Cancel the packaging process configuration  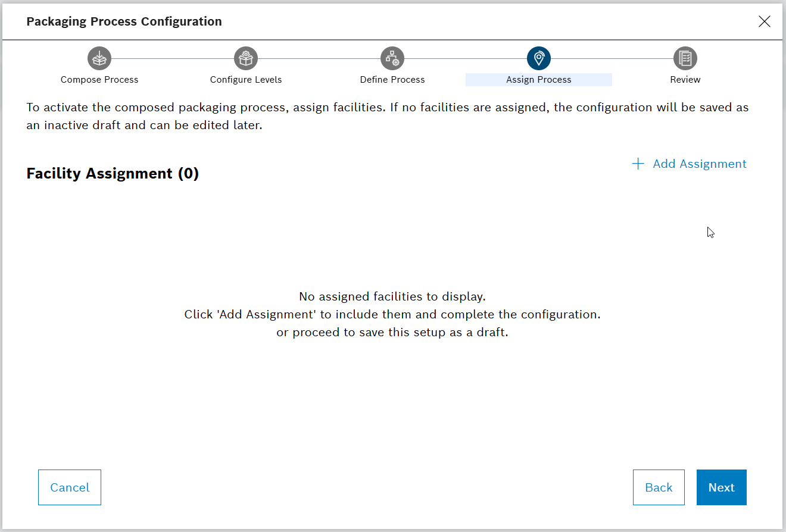coord(69,487)
